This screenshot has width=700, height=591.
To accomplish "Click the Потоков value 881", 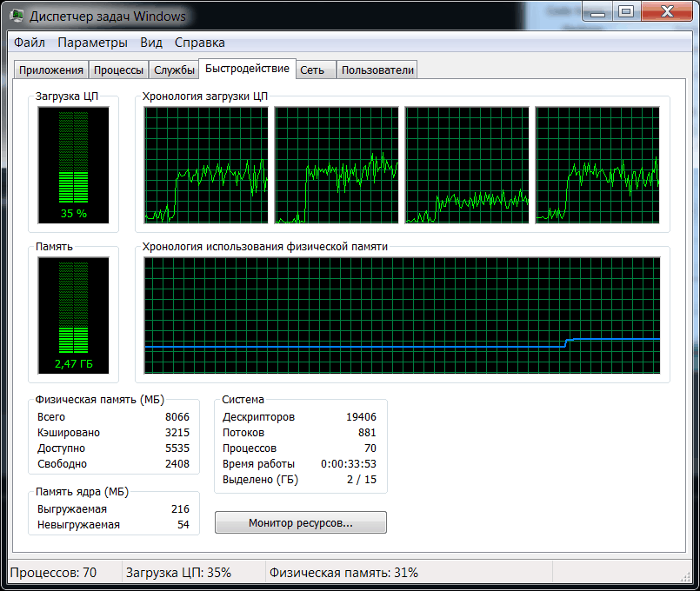I will (x=368, y=432).
